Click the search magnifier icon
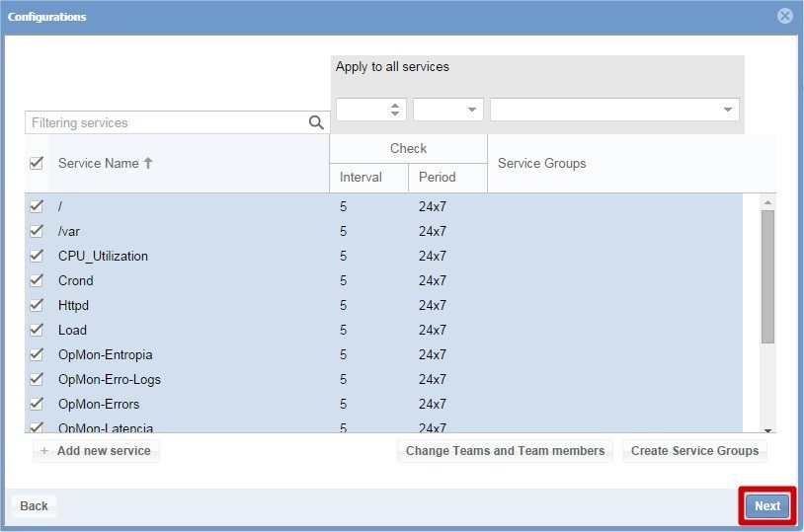Screen dimensions: 804x532 (x=316, y=123)
